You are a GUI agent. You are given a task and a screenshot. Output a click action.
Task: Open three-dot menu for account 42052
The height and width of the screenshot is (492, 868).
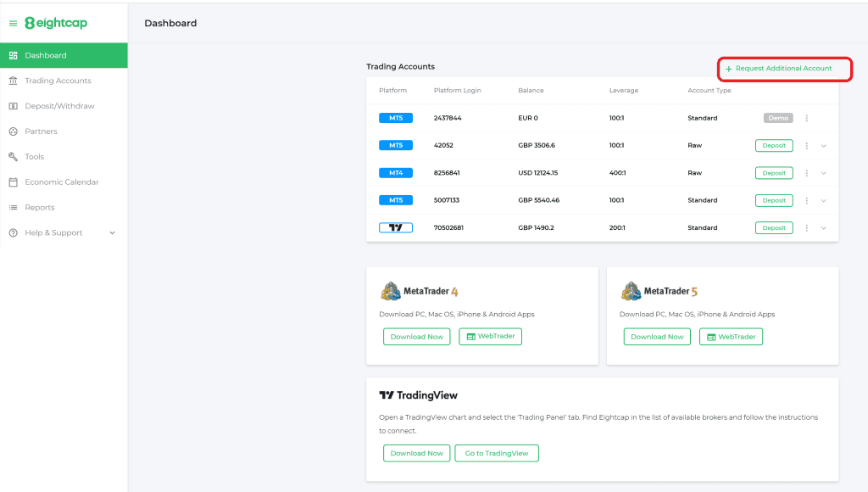pos(807,146)
